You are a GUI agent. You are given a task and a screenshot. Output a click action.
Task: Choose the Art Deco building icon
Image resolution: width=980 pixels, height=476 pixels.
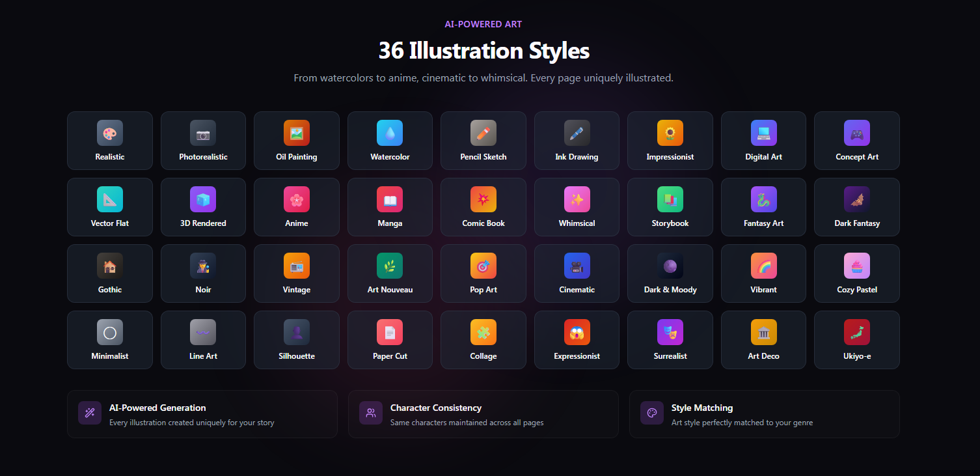764,332
